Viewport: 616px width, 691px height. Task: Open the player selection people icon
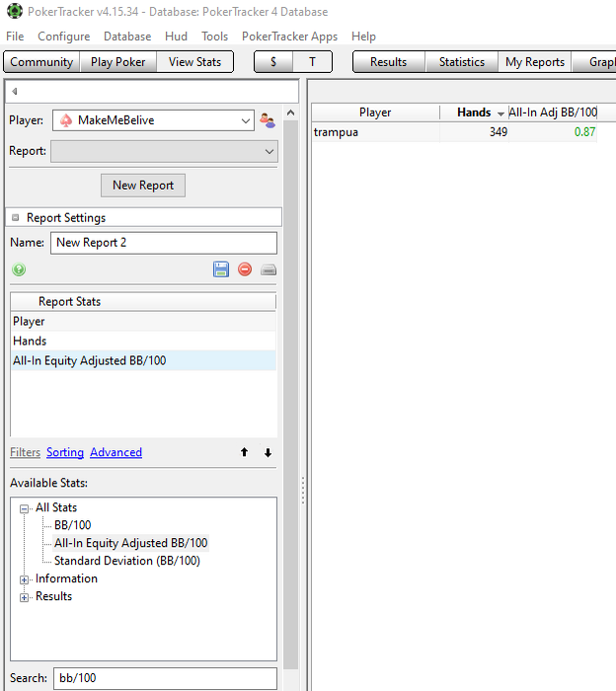[x=267, y=120]
